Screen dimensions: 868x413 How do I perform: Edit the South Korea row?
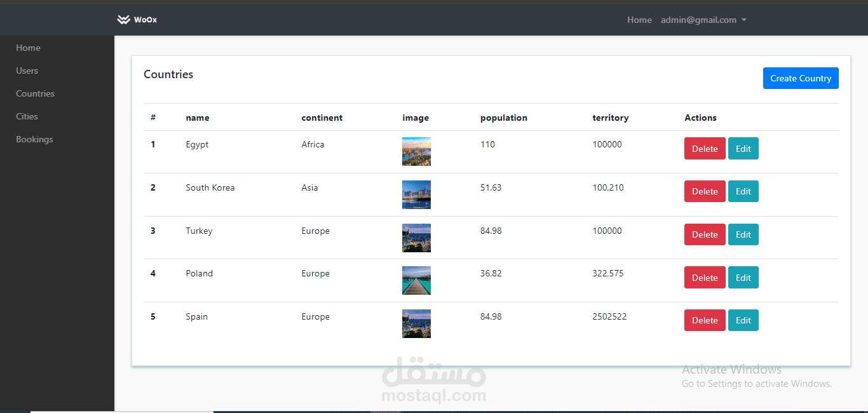(743, 191)
